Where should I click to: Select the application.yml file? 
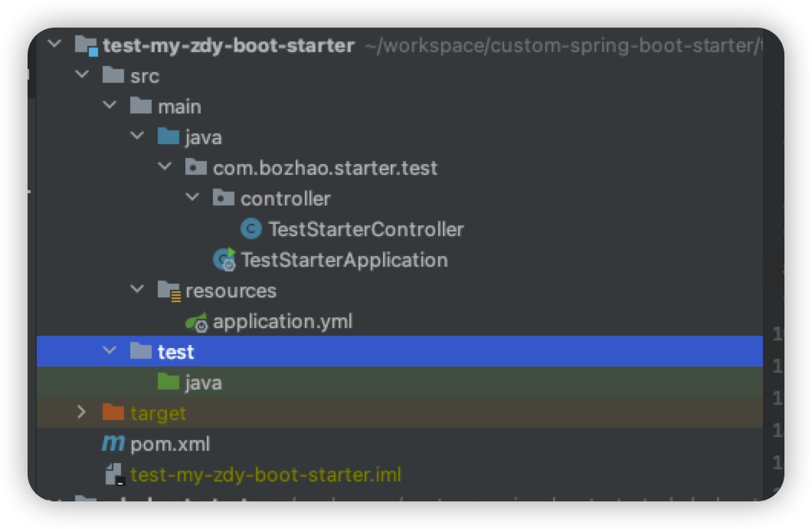pyautogui.click(x=283, y=322)
